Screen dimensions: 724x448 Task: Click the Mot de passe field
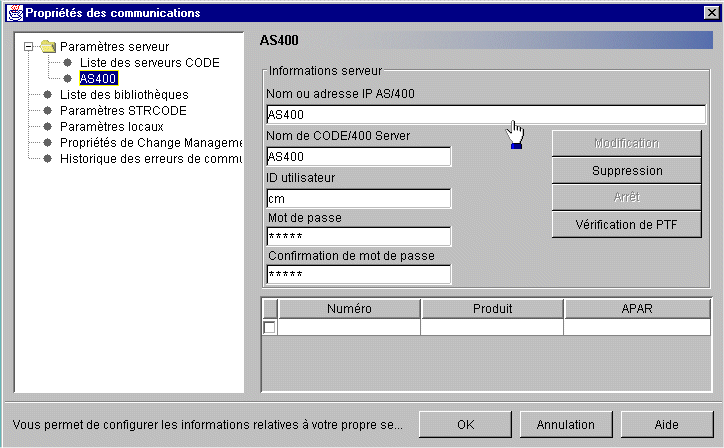tap(358, 236)
